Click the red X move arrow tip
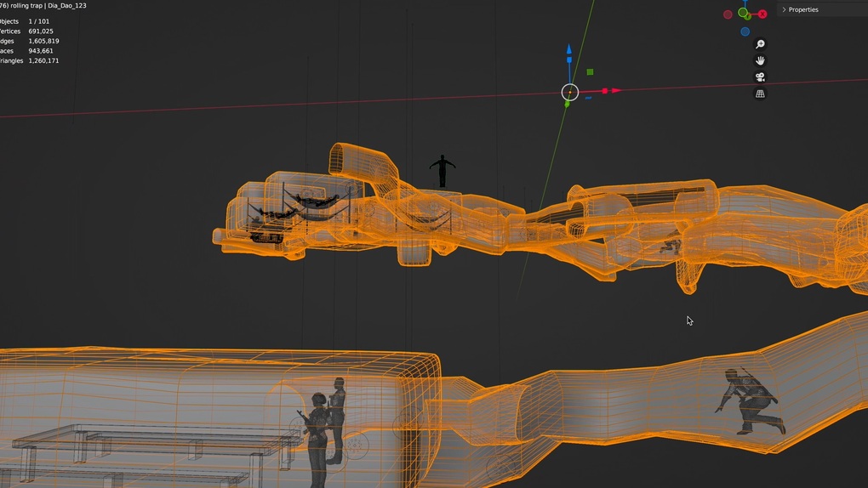Screen dimensions: 868x488 [616, 90]
